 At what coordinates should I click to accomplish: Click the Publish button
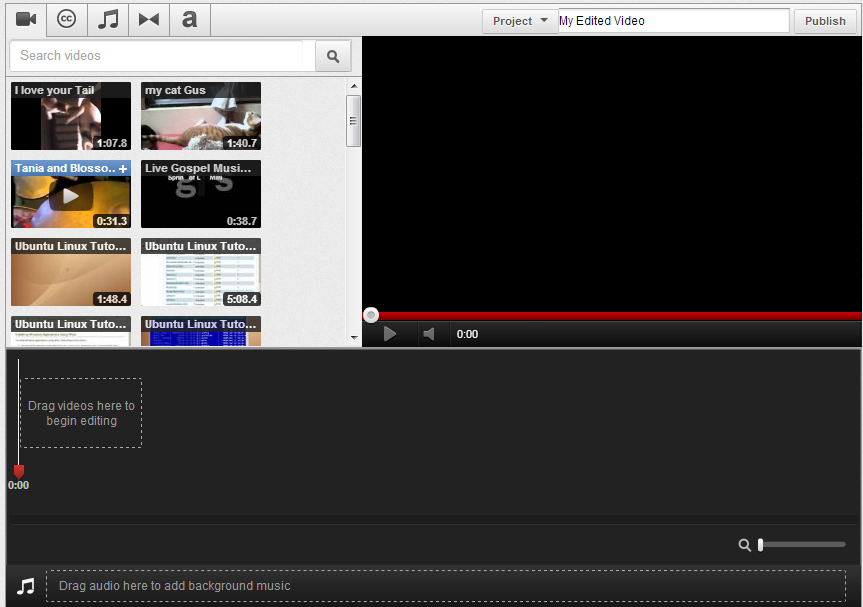pyautogui.click(x=825, y=21)
